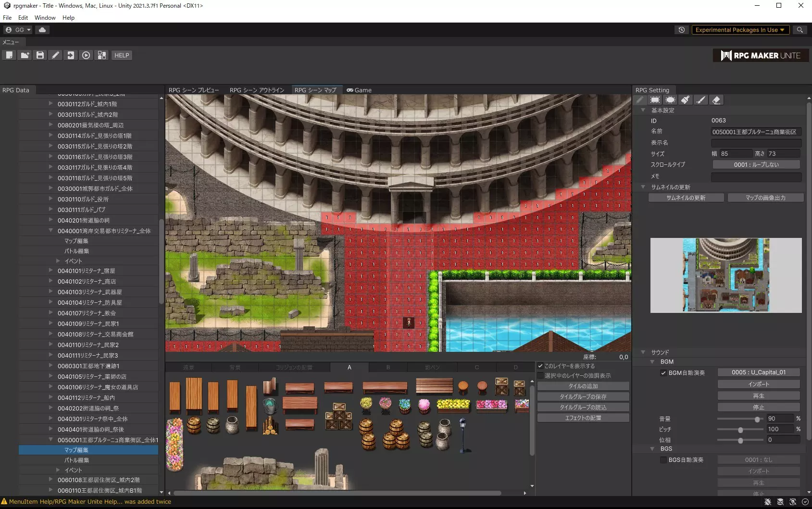Open the Unity cloud services icon
Viewport: 812px width, 509px height.
pyautogui.click(x=42, y=30)
